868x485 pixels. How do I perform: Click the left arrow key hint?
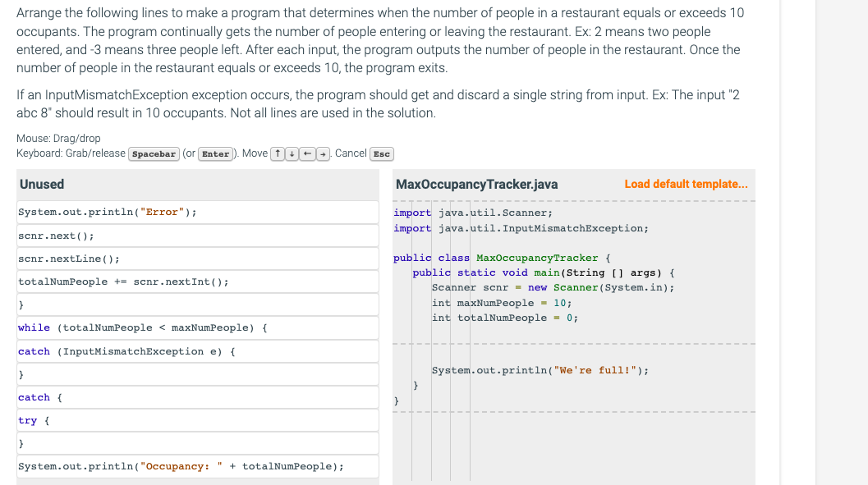click(307, 153)
